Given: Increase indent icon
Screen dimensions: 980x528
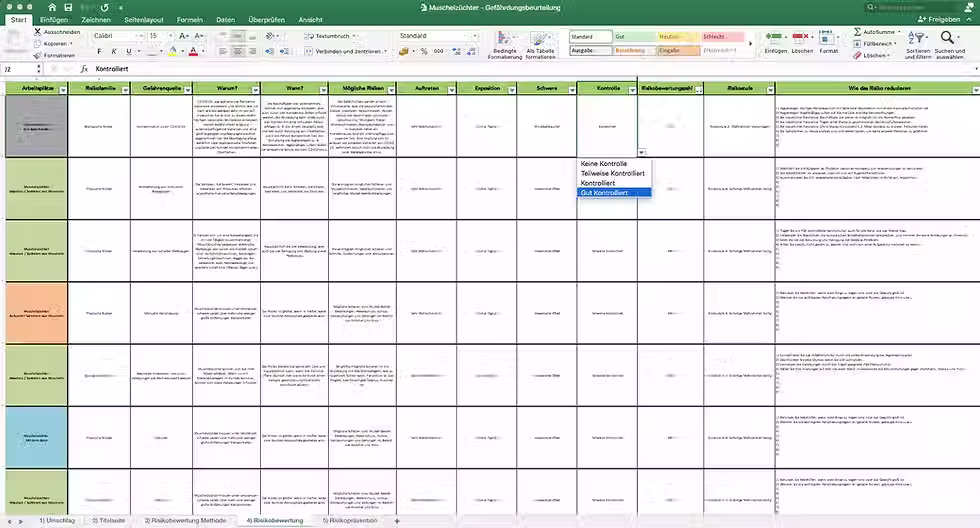Looking at the screenshot, I should coord(284,51).
